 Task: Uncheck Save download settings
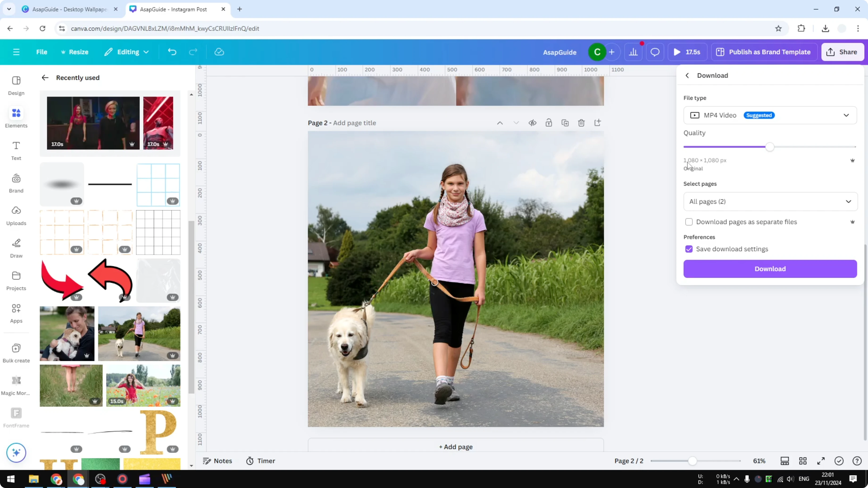point(689,249)
